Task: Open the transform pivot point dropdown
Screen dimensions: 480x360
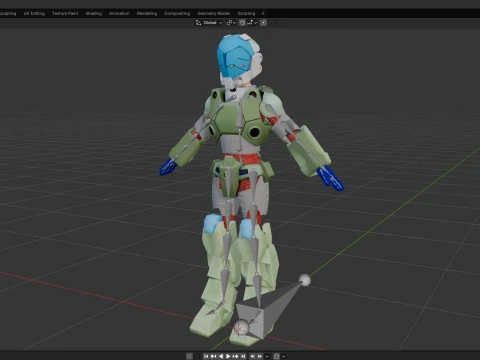Action: point(231,23)
